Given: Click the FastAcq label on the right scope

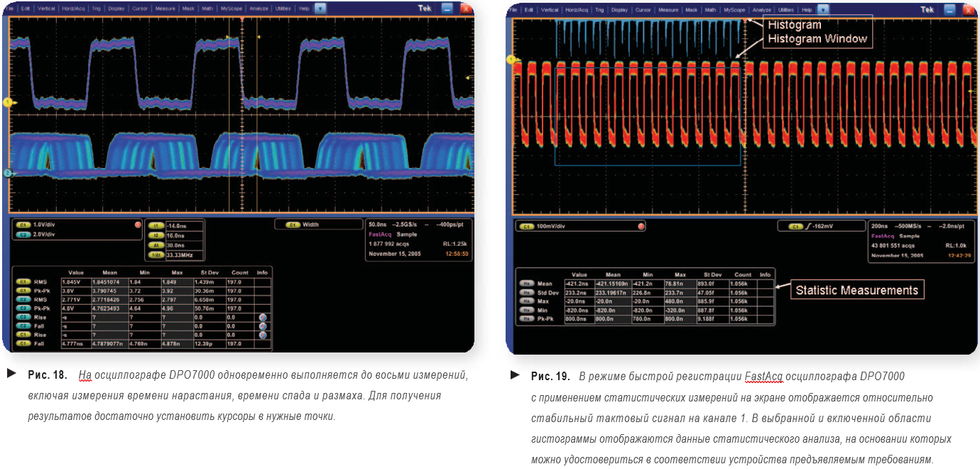Looking at the screenshot, I should (x=881, y=236).
